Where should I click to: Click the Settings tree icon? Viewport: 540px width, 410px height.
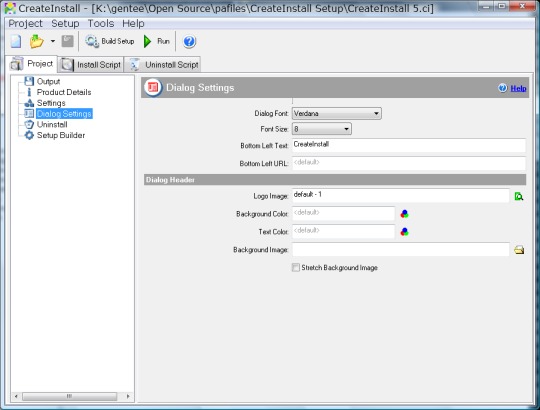[29, 103]
